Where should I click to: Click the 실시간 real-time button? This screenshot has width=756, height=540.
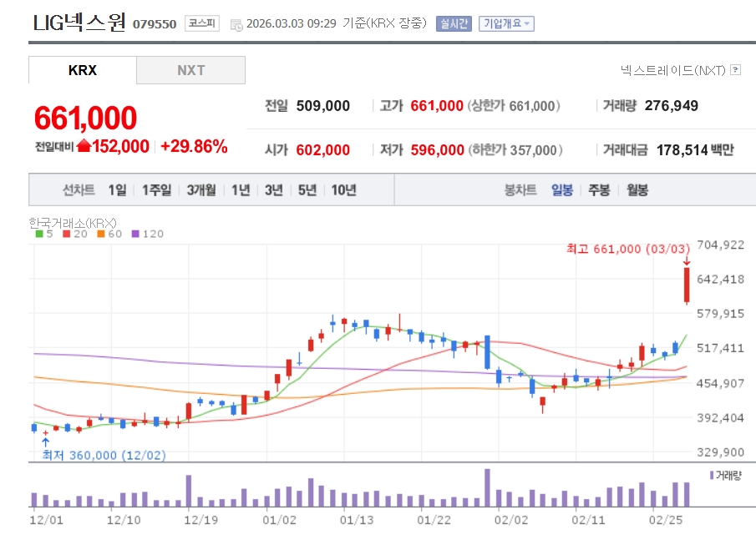coord(454,23)
